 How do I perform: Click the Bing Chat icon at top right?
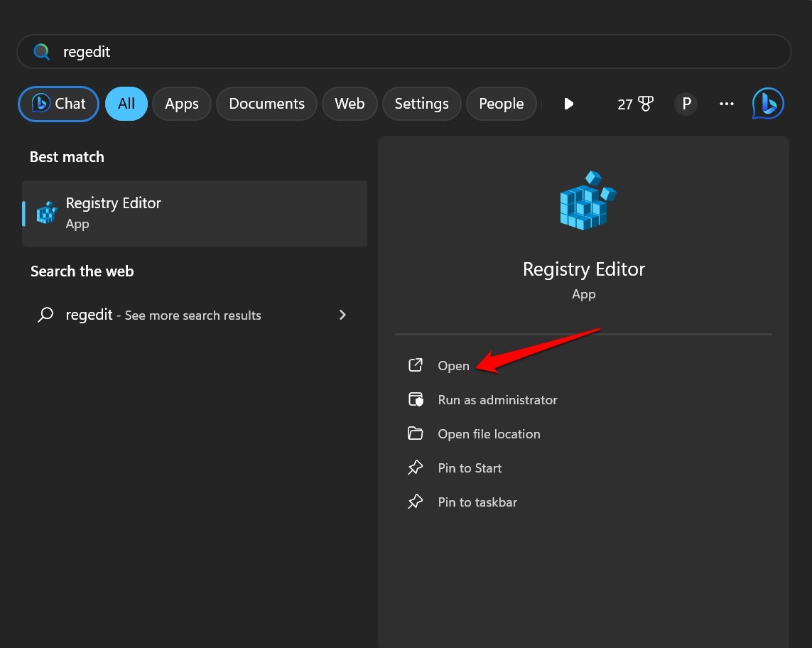(768, 104)
